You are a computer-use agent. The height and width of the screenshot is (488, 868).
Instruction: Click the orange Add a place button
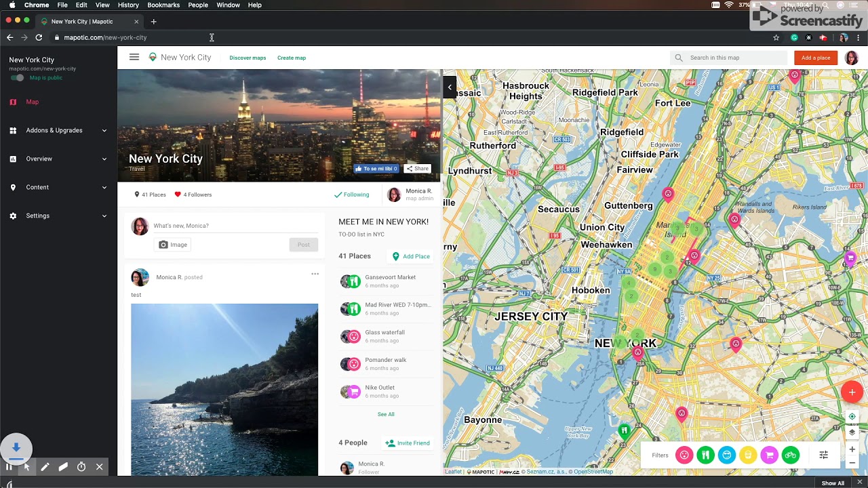[816, 58]
